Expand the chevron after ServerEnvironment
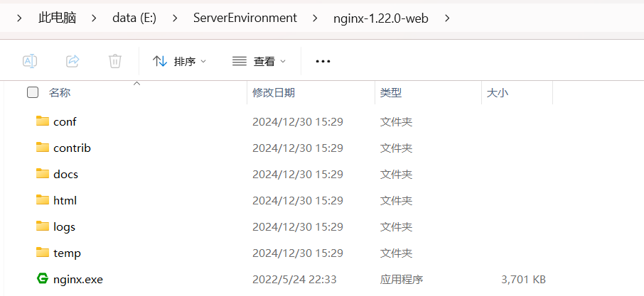This screenshot has height=296, width=644. tap(315, 18)
